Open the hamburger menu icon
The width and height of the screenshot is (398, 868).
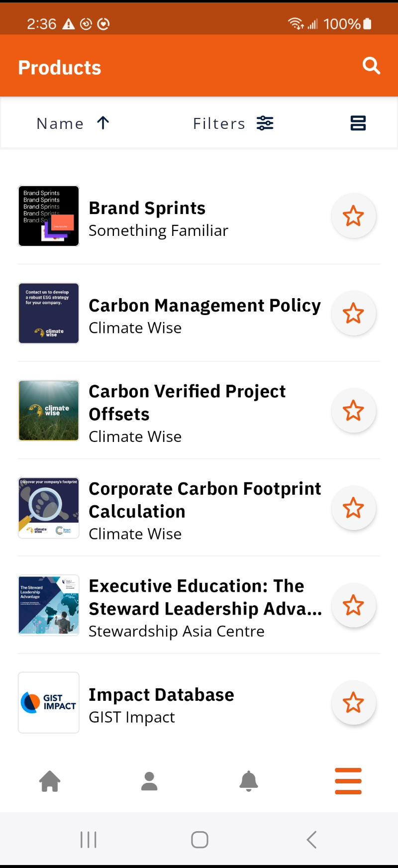click(348, 781)
